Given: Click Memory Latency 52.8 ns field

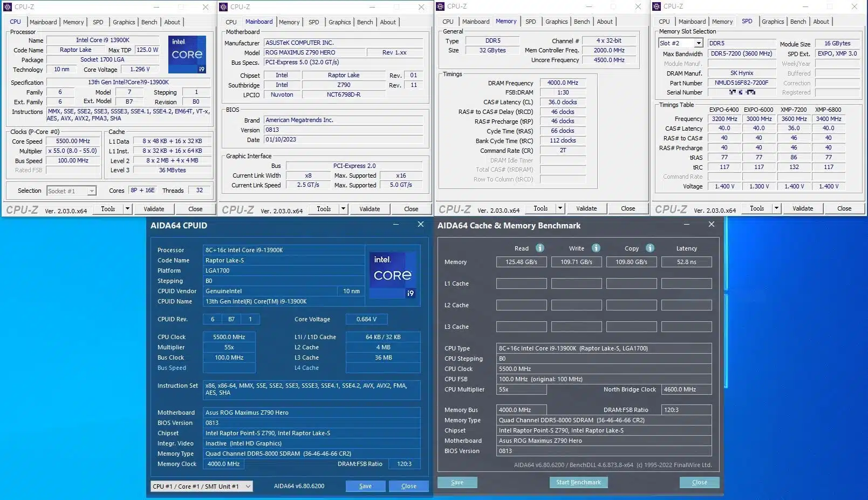Looking at the screenshot, I should pyautogui.click(x=686, y=262).
